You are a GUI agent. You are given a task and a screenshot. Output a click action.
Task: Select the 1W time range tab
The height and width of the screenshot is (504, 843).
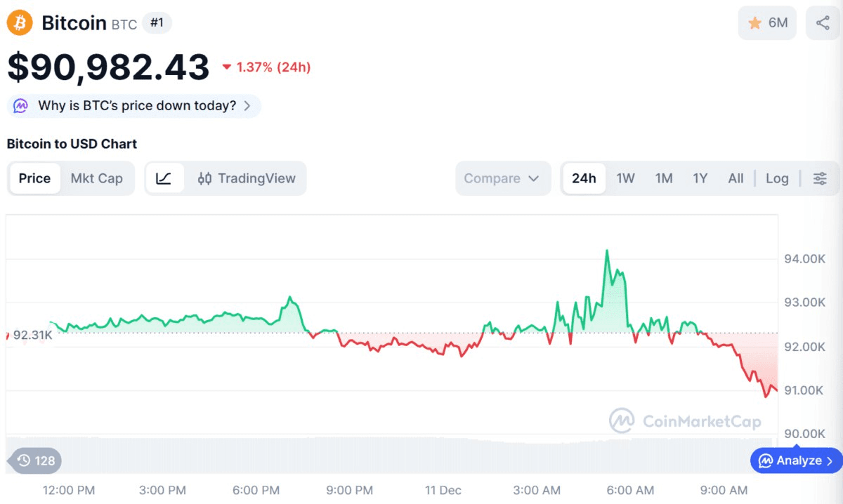(x=625, y=178)
